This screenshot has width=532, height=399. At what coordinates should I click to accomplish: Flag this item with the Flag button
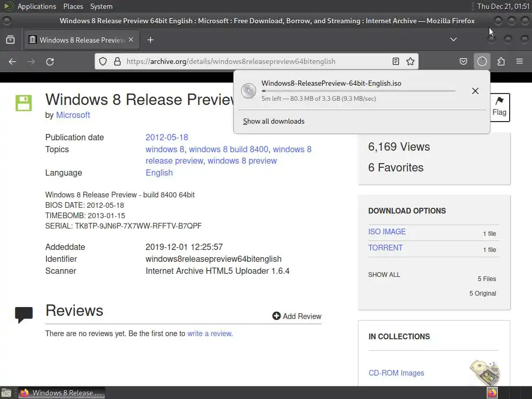pos(499,107)
